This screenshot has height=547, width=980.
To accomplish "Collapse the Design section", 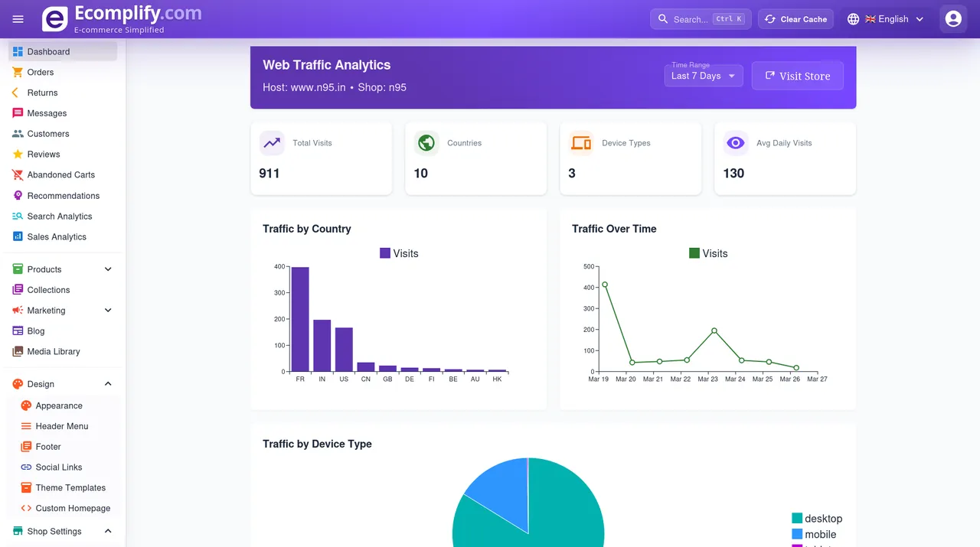I will 108,383.
